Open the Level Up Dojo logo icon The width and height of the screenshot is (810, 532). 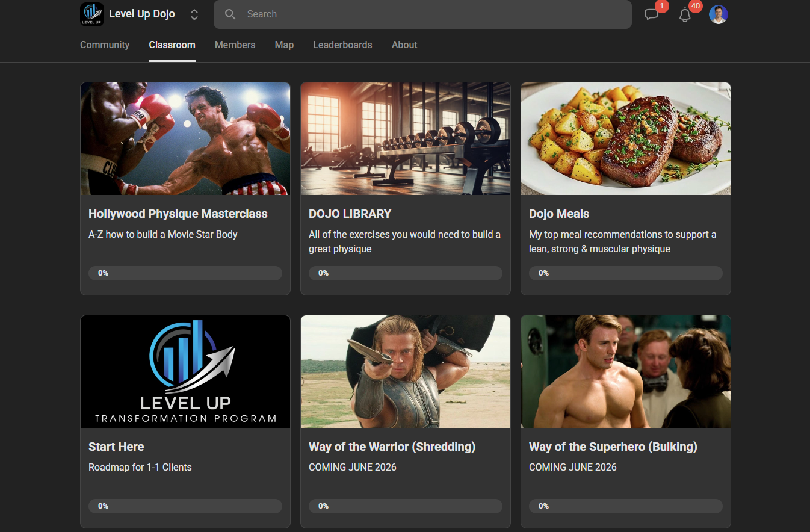tap(91, 14)
